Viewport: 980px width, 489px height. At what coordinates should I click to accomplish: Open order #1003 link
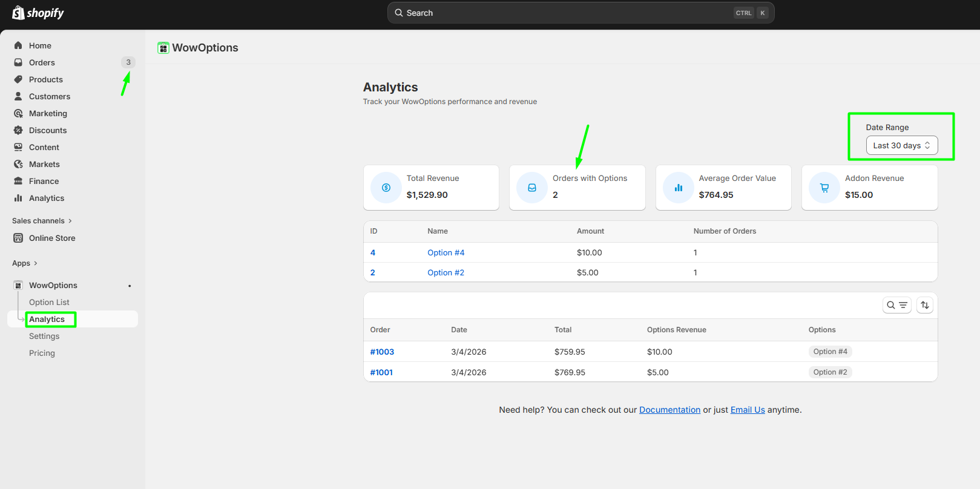click(x=382, y=352)
